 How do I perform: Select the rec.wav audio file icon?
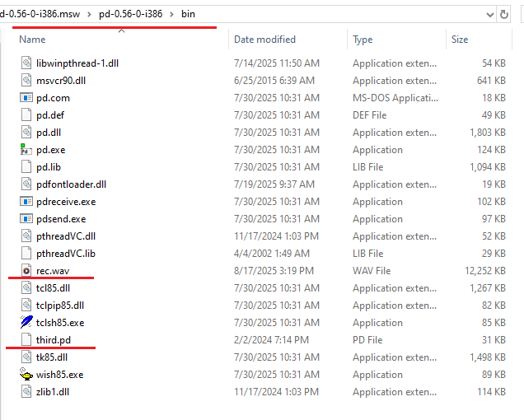26,271
